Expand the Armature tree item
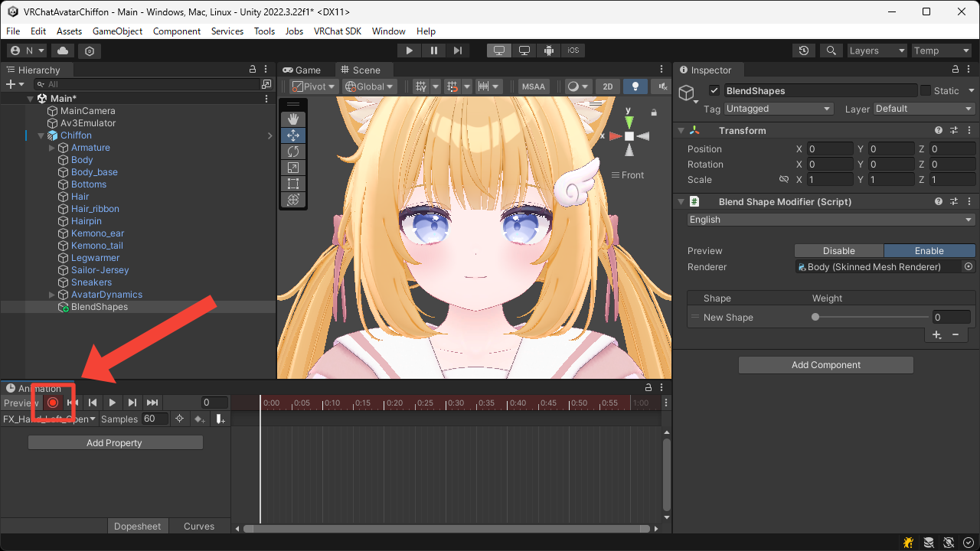The image size is (980, 551). 52,148
